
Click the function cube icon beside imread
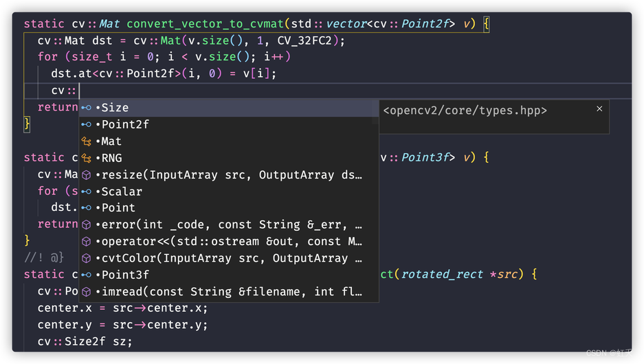(86, 291)
